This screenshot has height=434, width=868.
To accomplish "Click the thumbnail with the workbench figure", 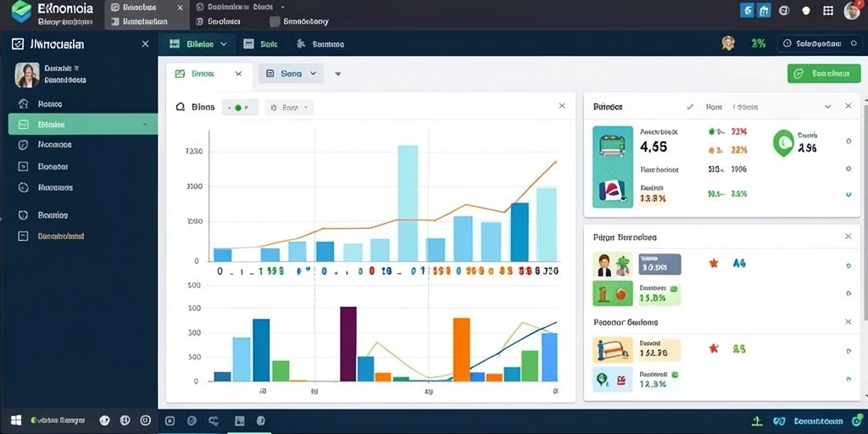I will [x=612, y=350].
